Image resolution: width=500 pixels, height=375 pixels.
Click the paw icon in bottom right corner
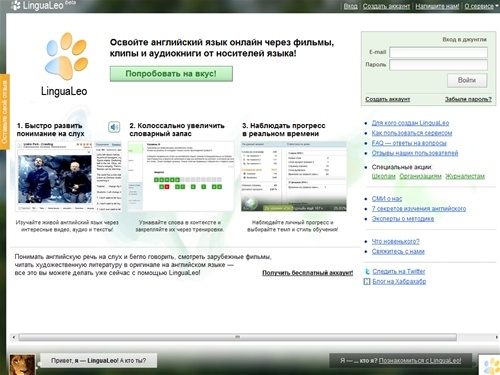(x=491, y=365)
